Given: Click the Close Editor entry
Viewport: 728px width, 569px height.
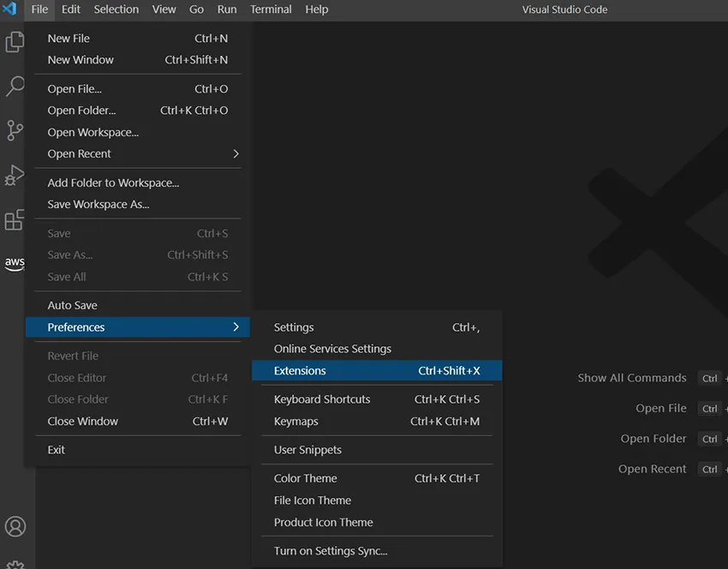Looking at the screenshot, I should pyautogui.click(x=138, y=378).
